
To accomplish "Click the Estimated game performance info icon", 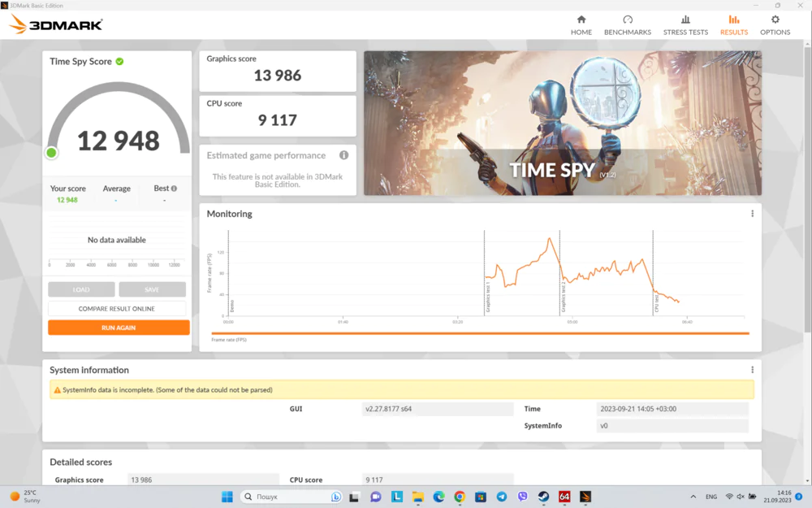I will point(343,155).
